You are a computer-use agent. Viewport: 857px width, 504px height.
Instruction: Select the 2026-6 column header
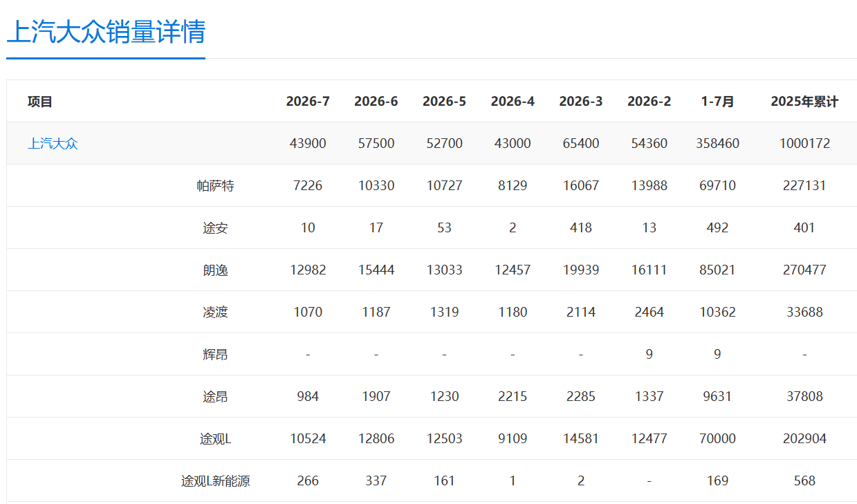pyautogui.click(x=376, y=102)
